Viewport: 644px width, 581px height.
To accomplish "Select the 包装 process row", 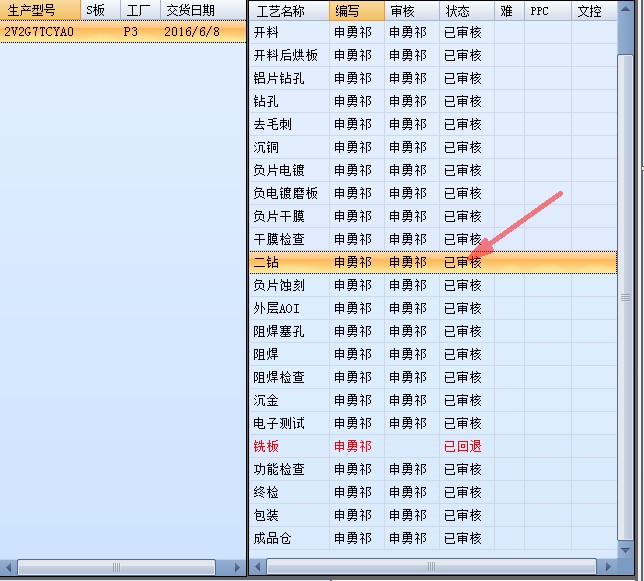I will 433,515.
